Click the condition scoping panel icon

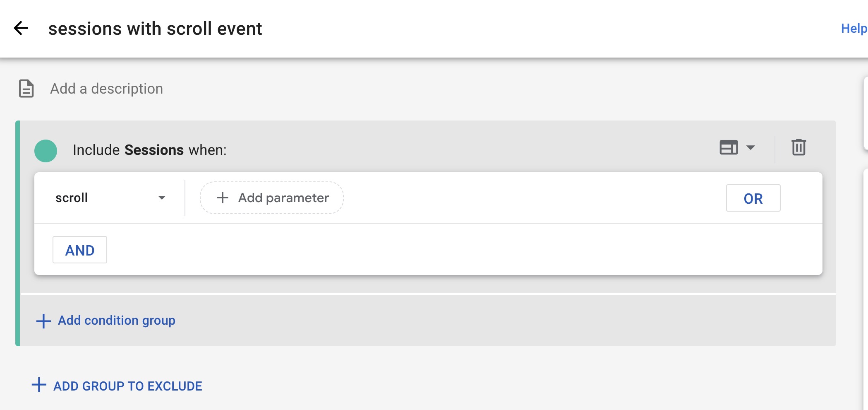point(729,147)
